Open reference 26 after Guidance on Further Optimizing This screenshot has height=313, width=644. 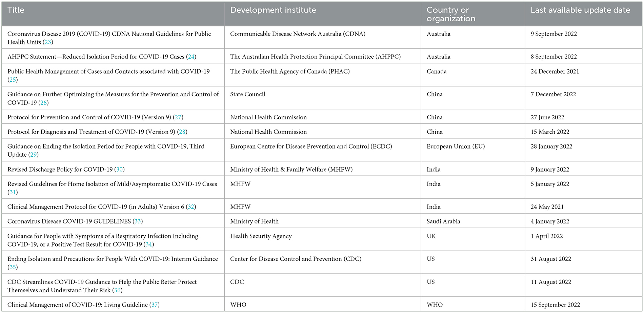click(x=43, y=102)
